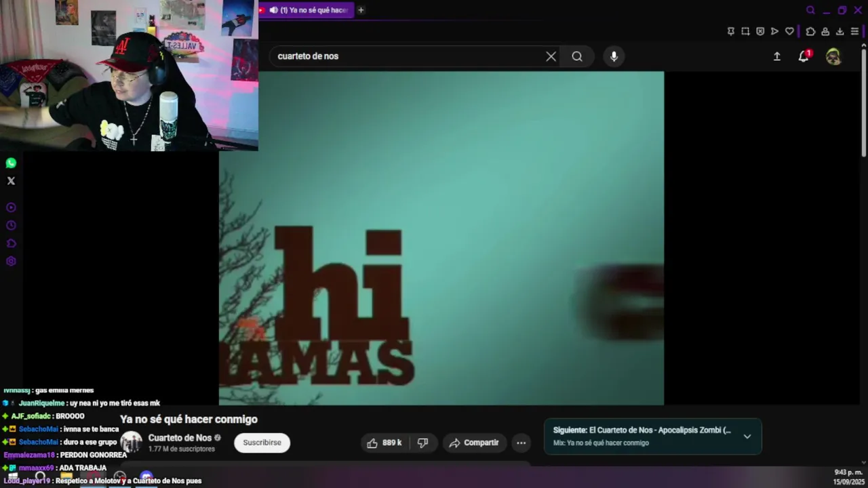This screenshot has height=488, width=868.
Task: Click the purple tab search magnifier
Action: 810,10
